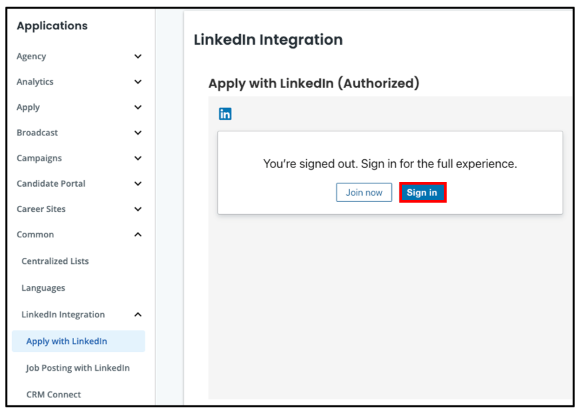Open Job Posting with LinkedIn
The image size is (580, 413).
pos(78,368)
